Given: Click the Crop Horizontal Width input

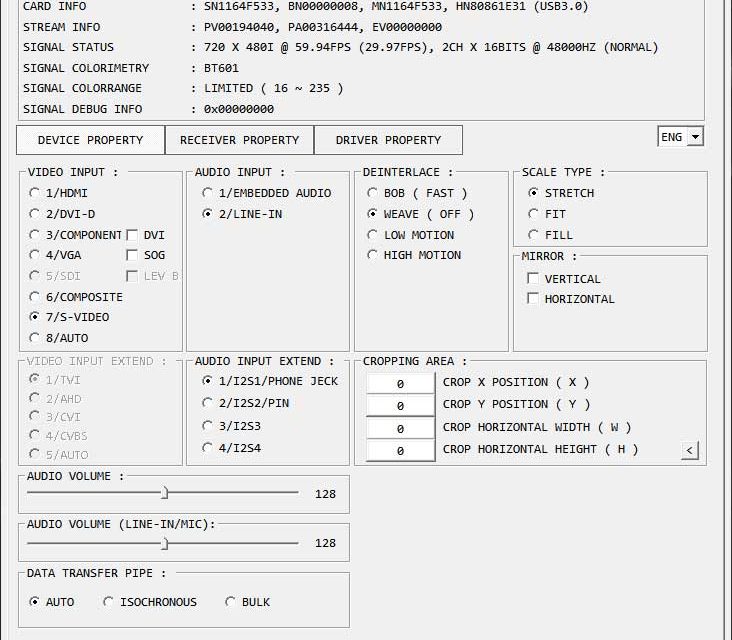Looking at the screenshot, I should pyautogui.click(x=400, y=428).
